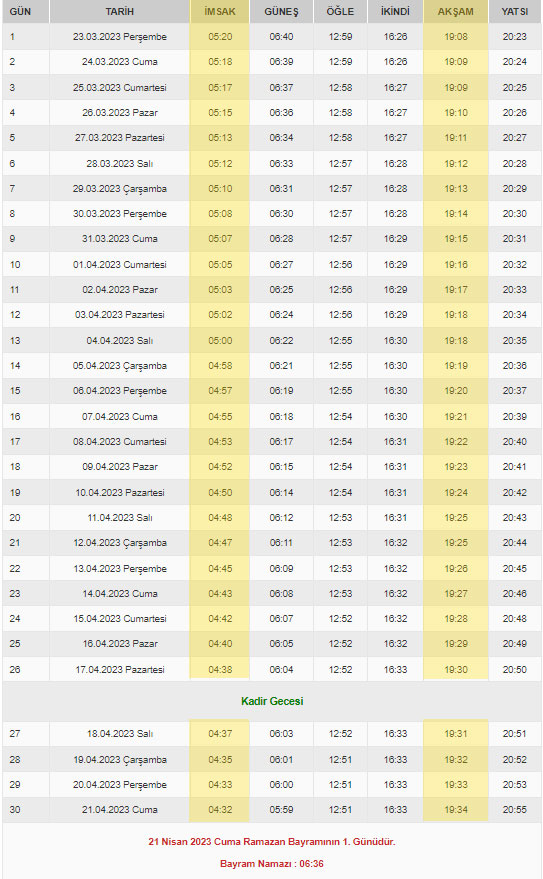Select date 18.04.2023 Salı
543x879 pixels.
point(119,733)
